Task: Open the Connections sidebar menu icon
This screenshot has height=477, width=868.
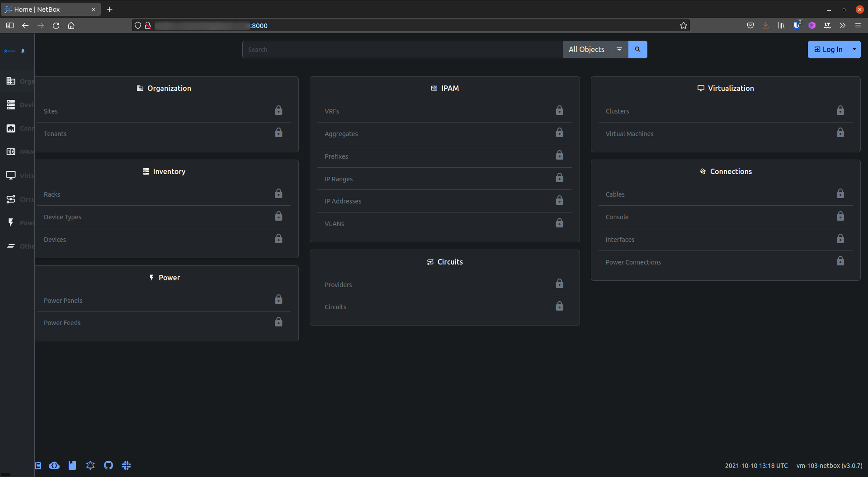Action: point(11,128)
